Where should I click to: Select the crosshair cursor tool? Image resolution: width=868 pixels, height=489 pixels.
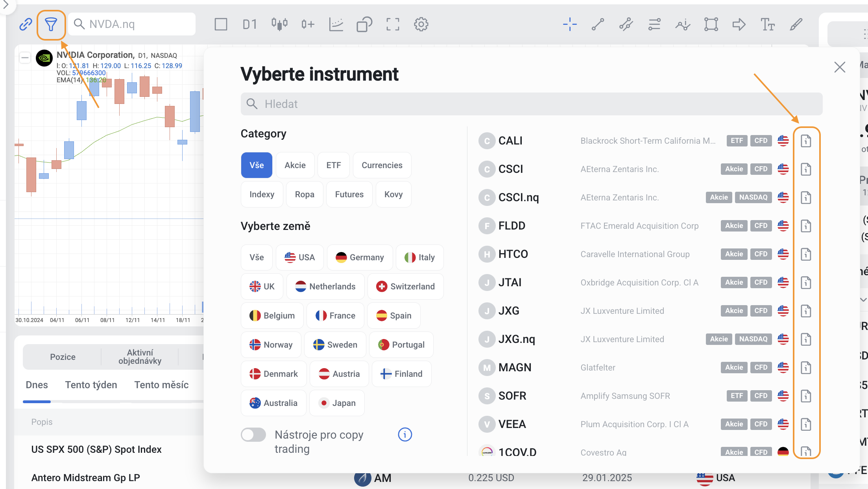tap(569, 24)
